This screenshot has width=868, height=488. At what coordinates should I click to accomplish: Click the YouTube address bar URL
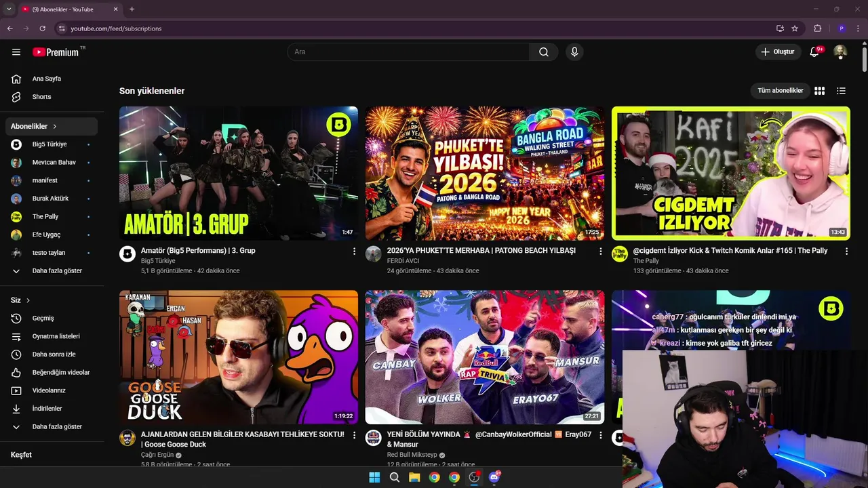[116, 28]
